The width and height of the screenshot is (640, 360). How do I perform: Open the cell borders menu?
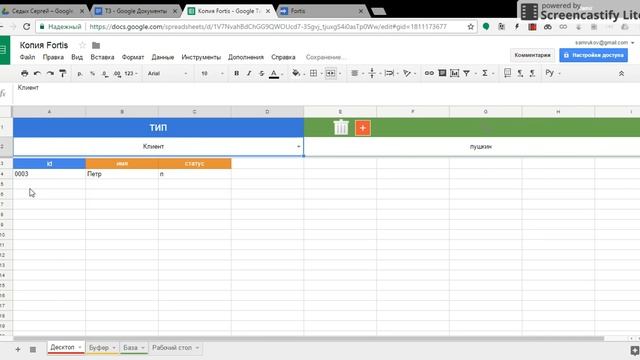313,73
